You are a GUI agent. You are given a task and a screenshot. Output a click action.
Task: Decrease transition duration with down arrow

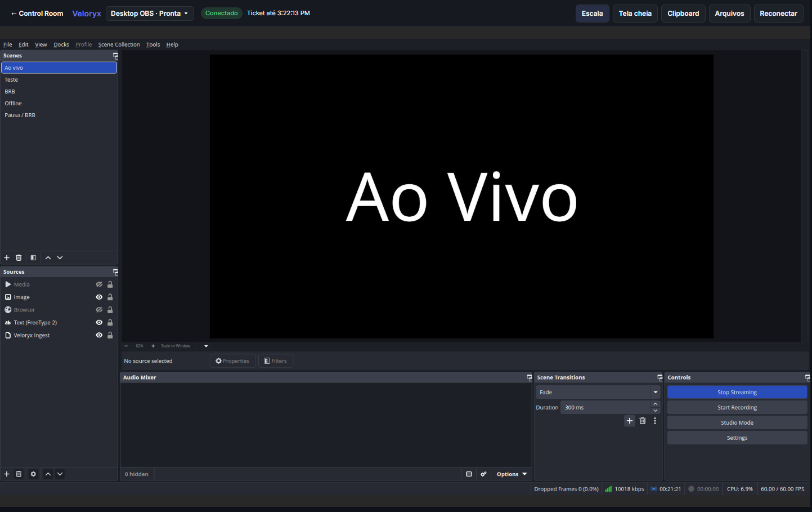pyautogui.click(x=656, y=411)
